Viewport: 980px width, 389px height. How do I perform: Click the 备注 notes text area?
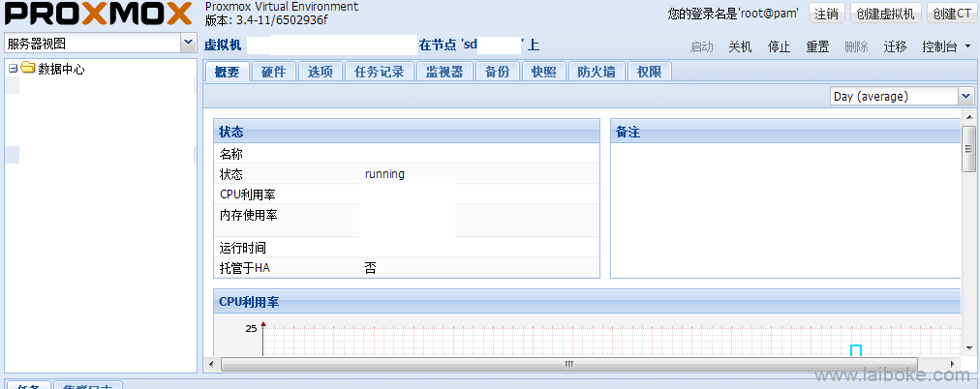tap(785, 210)
